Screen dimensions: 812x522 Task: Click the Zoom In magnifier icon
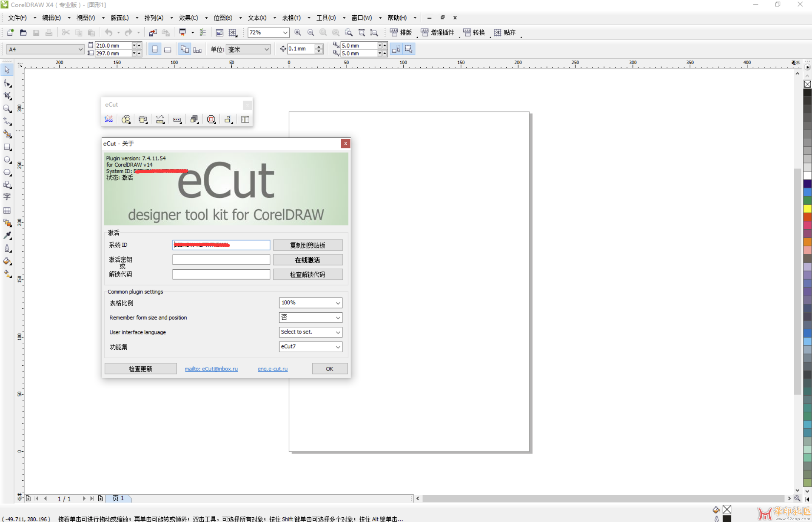tap(298, 32)
